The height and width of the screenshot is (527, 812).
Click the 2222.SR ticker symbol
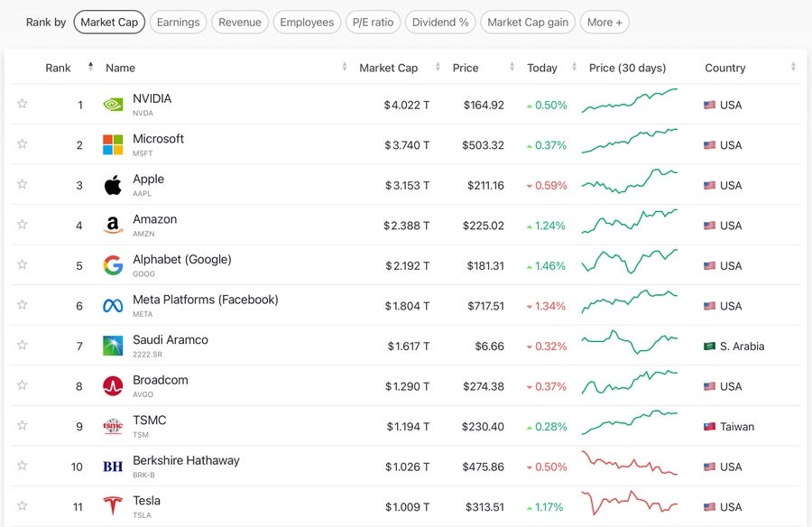tap(147, 355)
